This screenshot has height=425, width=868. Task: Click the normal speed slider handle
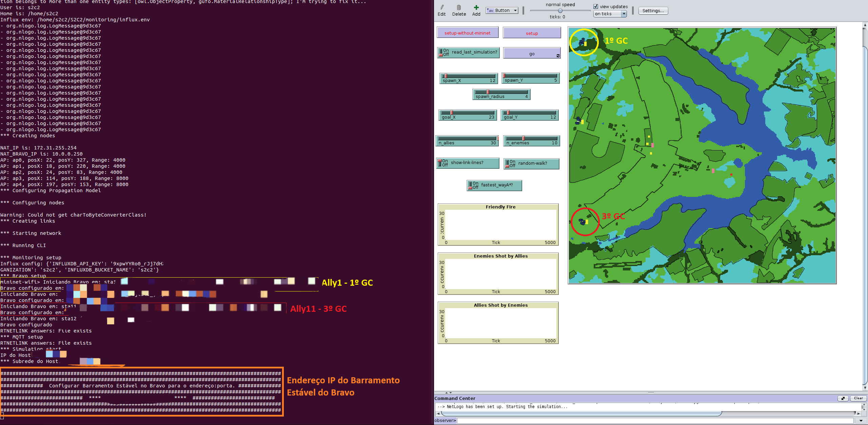click(560, 11)
